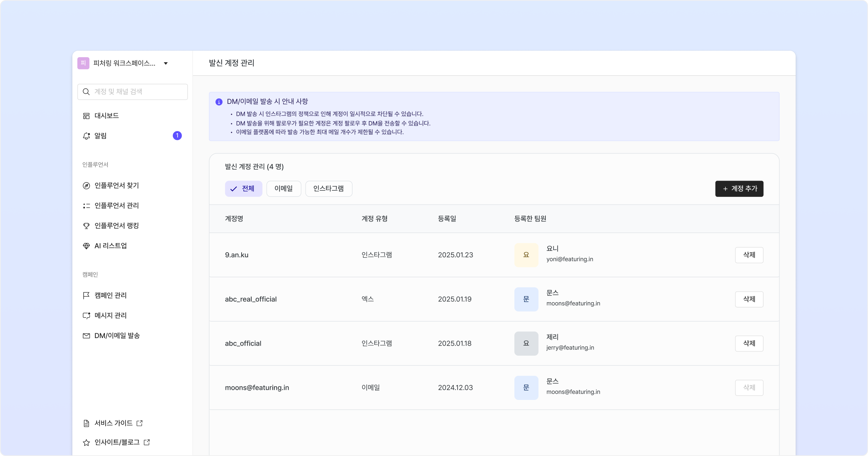Viewport: 868px width, 456px height.
Task: Click the 계정명 column header
Action: point(234,219)
